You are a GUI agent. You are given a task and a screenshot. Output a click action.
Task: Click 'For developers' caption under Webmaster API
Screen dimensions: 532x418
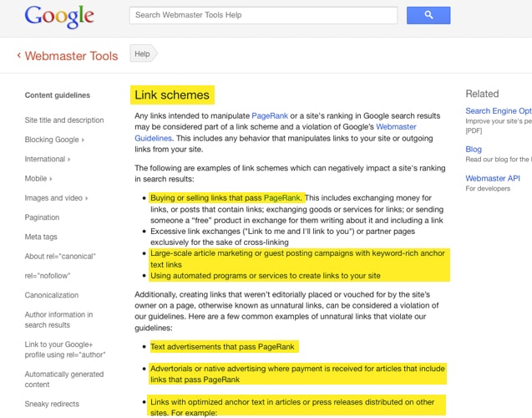point(488,188)
